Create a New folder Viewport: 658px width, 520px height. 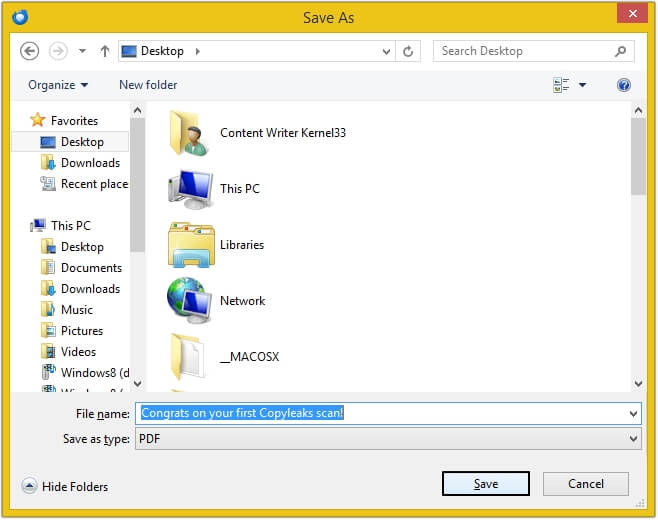148,85
